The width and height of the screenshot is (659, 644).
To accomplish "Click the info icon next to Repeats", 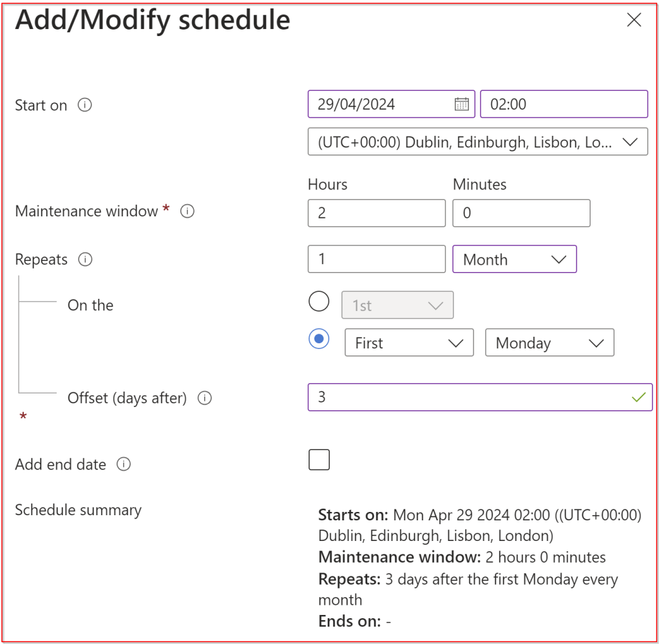I will (85, 260).
